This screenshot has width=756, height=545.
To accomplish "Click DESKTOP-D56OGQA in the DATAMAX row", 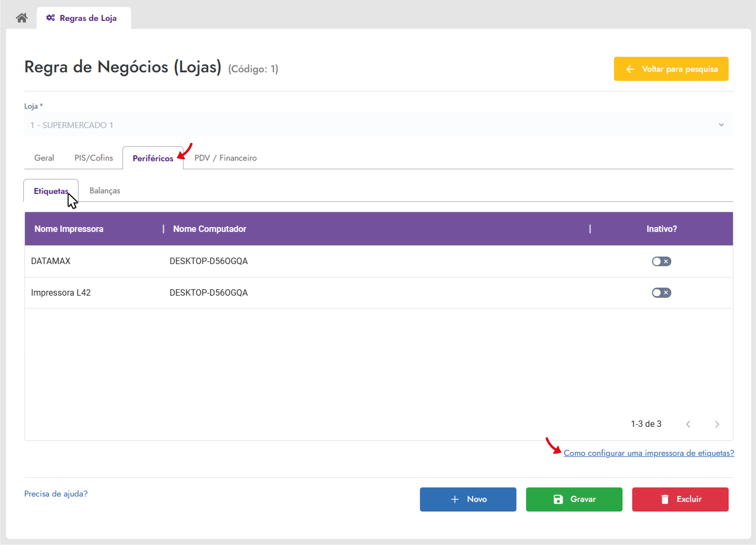I will [209, 261].
